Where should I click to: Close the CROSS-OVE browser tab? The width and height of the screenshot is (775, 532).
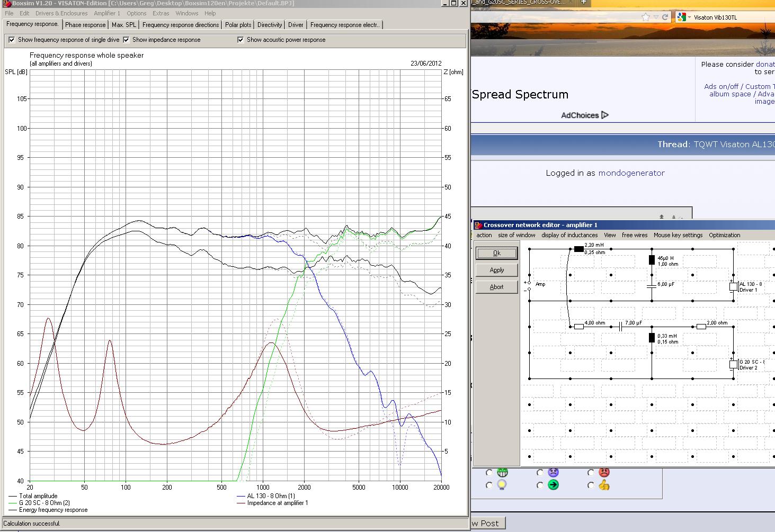pyautogui.click(x=572, y=2)
